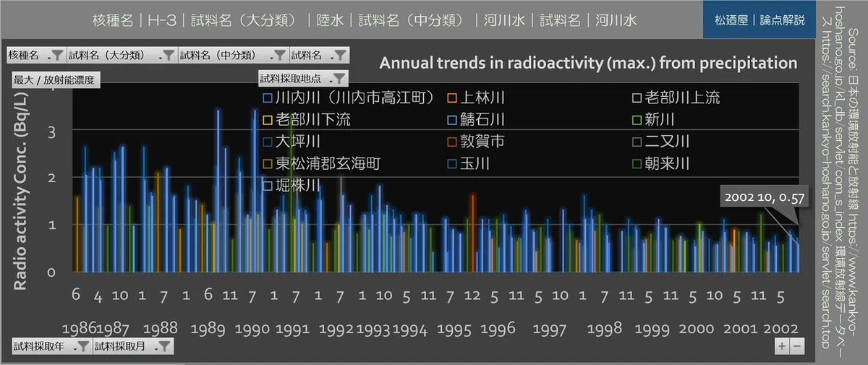Click year label 1989 on the axis
Image resolution: width=868 pixels, height=365 pixels.
coord(208,330)
